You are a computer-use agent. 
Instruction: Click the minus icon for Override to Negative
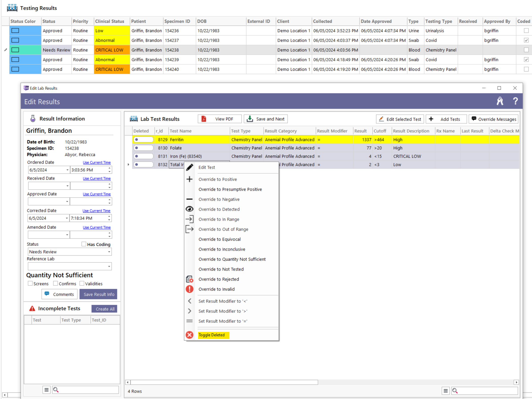pos(189,199)
